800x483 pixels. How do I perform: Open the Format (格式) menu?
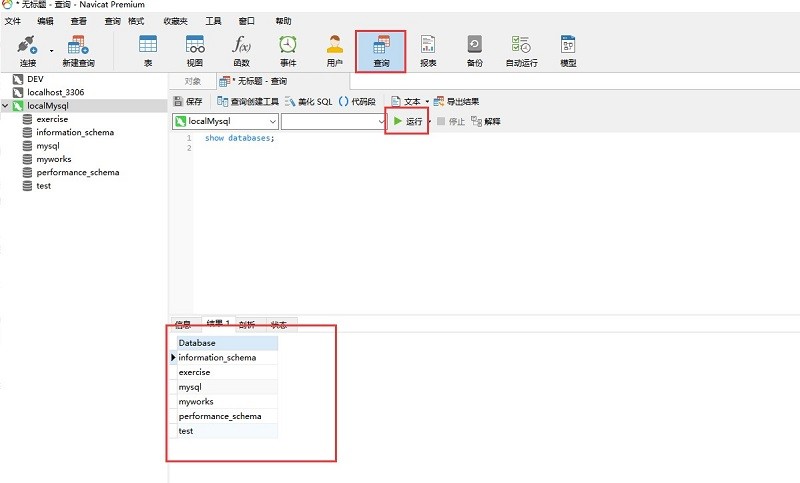point(136,21)
